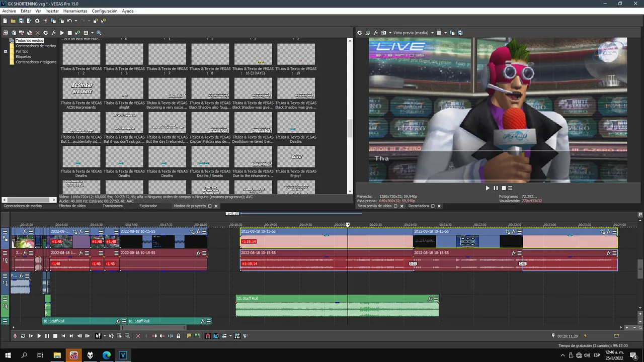Screen dimensions: 644x362
Task: Click the timecode field 00:20:11,29
Action: (568, 336)
